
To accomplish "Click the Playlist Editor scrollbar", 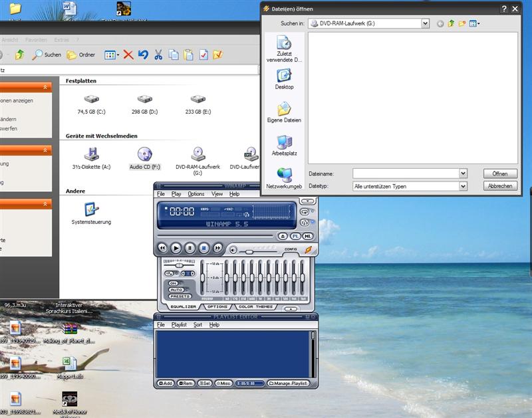I will 313,354.
